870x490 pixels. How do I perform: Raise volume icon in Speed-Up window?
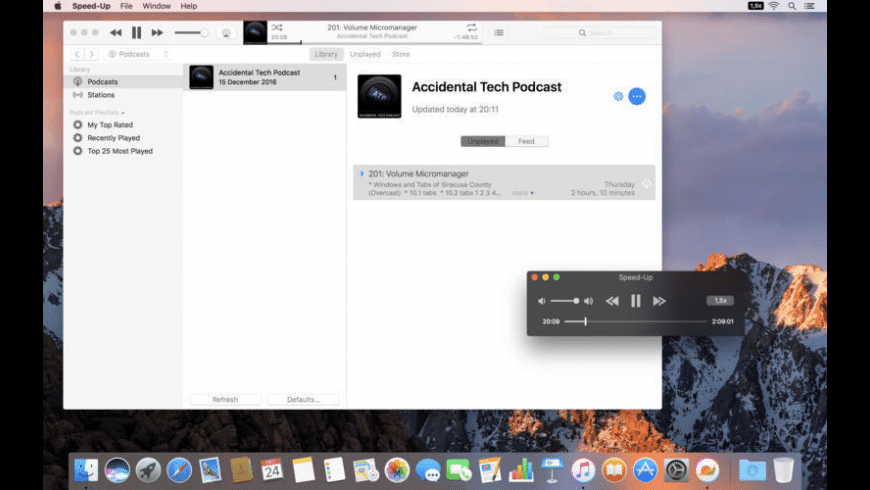tap(589, 301)
